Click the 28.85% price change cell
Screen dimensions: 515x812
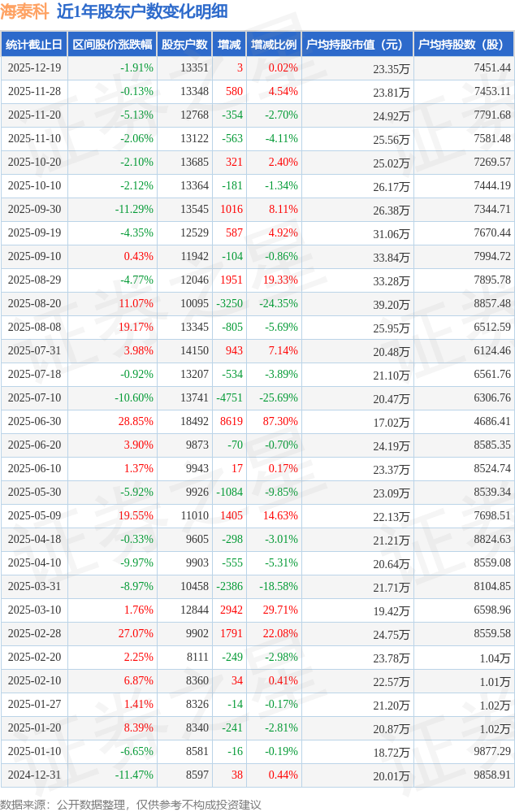coord(136,422)
